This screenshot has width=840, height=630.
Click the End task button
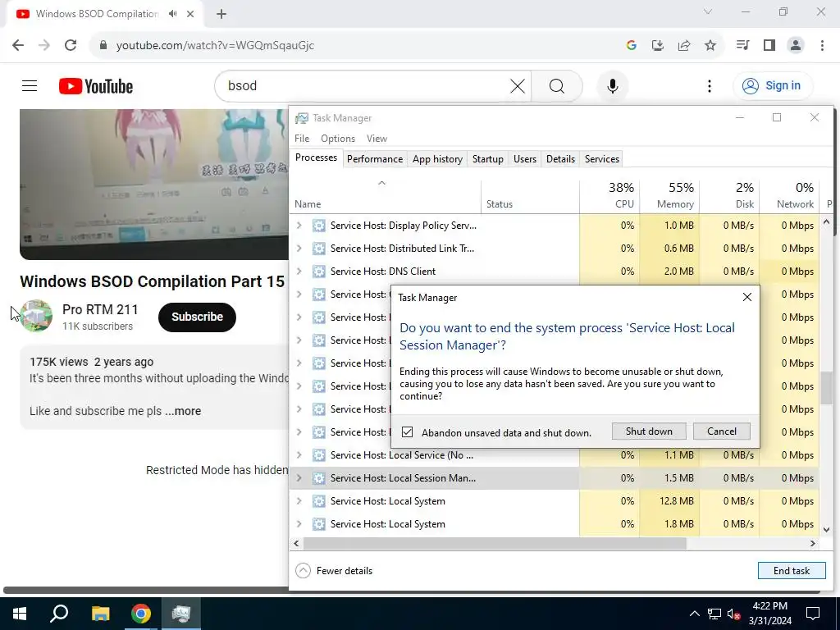click(x=792, y=571)
